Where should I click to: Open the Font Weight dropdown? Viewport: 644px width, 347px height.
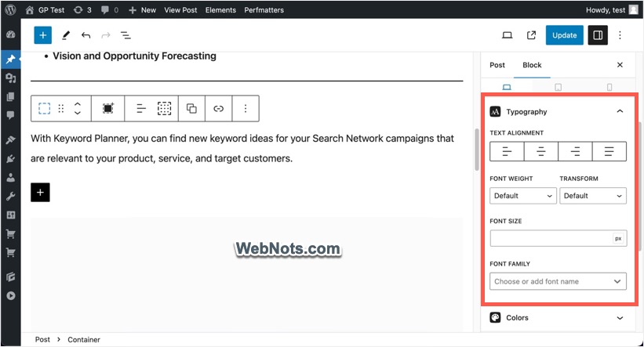tap(522, 196)
